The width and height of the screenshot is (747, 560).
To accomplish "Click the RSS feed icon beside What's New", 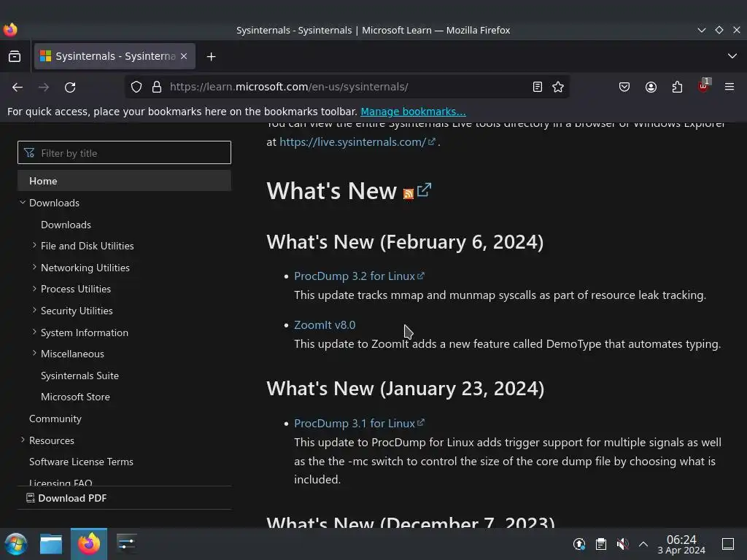I will (409, 193).
